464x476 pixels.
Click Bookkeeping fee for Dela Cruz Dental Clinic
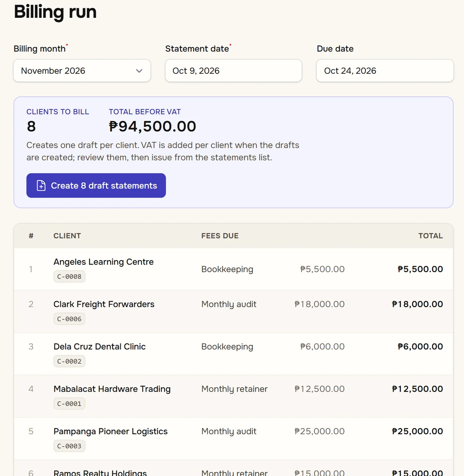pyautogui.click(x=227, y=346)
